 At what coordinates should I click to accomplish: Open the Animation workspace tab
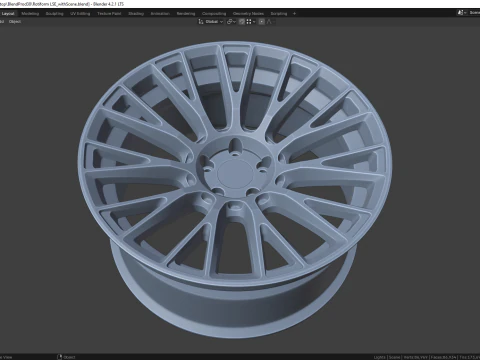tap(160, 14)
